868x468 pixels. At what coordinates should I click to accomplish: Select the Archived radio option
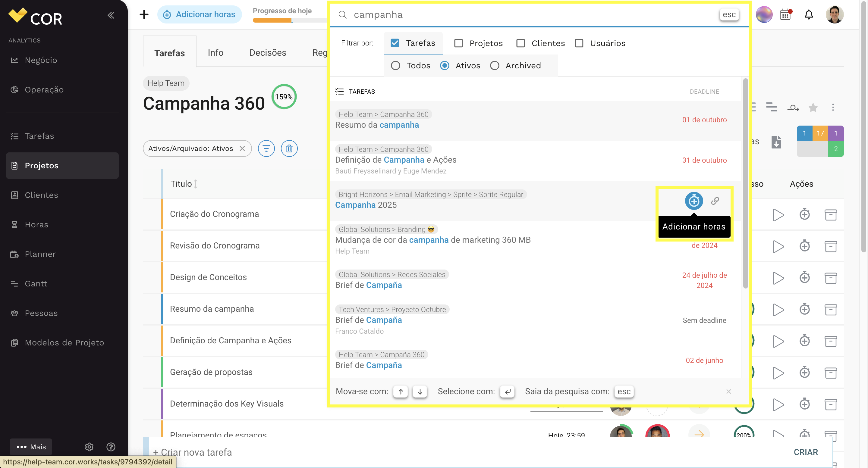(x=494, y=66)
